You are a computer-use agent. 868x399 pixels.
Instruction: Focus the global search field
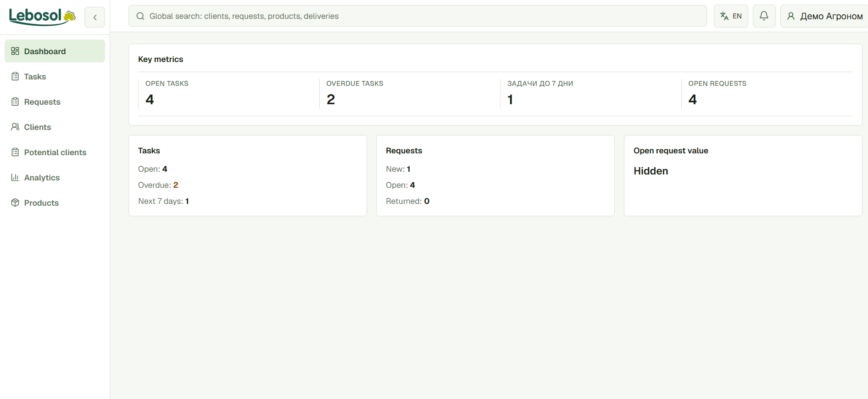click(x=417, y=16)
